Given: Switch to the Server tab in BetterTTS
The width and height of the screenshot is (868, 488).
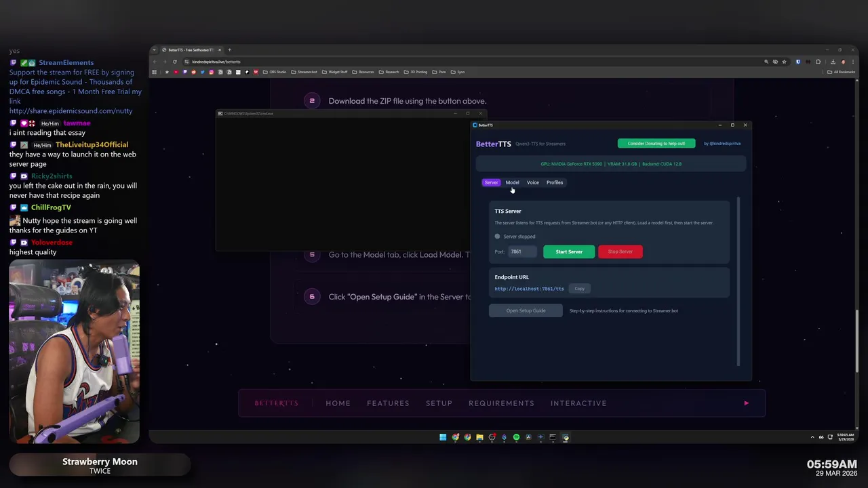Looking at the screenshot, I should click(x=491, y=182).
